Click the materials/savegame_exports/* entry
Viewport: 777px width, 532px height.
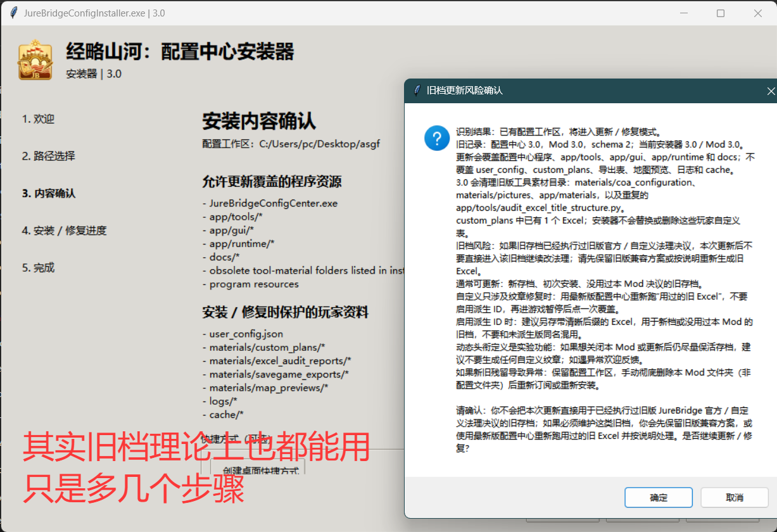pyautogui.click(x=275, y=374)
